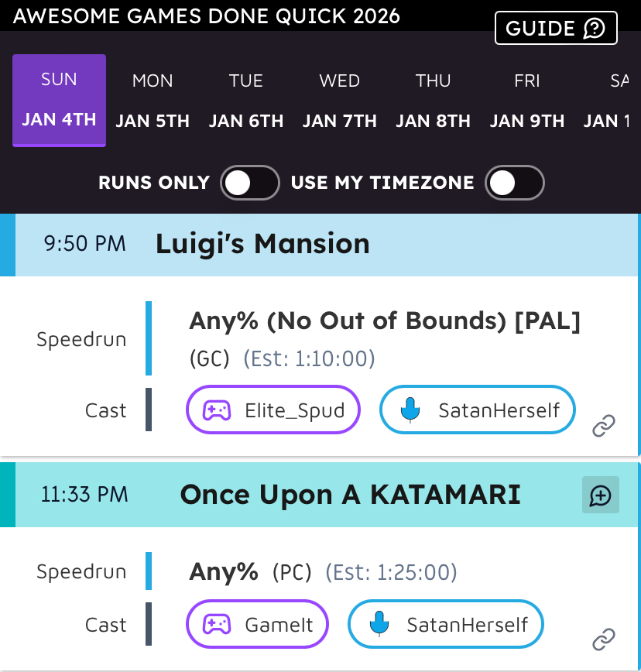Viewport: 641px width, 672px height.
Task: Click microphone icon in KATAMARI cast
Action: (379, 624)
